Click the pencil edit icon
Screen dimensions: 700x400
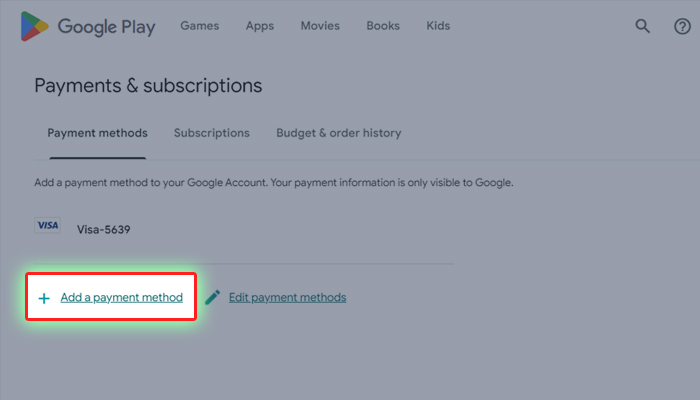[212, 297]
